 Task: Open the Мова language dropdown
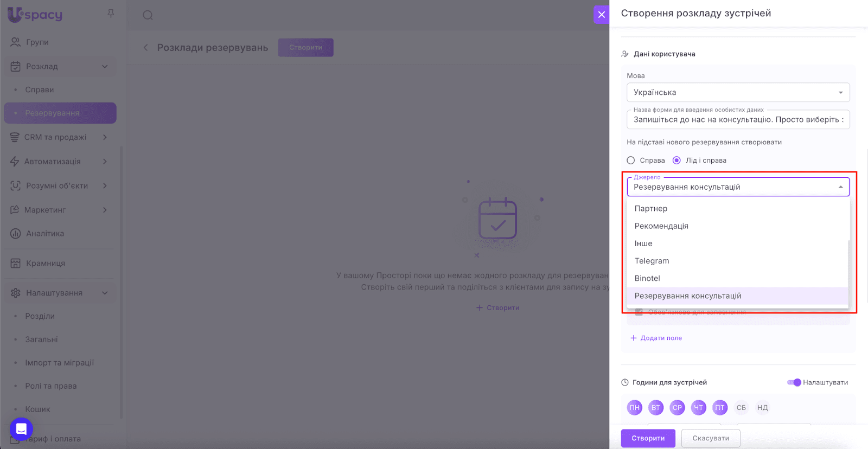pyautogui.click(x=738, y=92)
